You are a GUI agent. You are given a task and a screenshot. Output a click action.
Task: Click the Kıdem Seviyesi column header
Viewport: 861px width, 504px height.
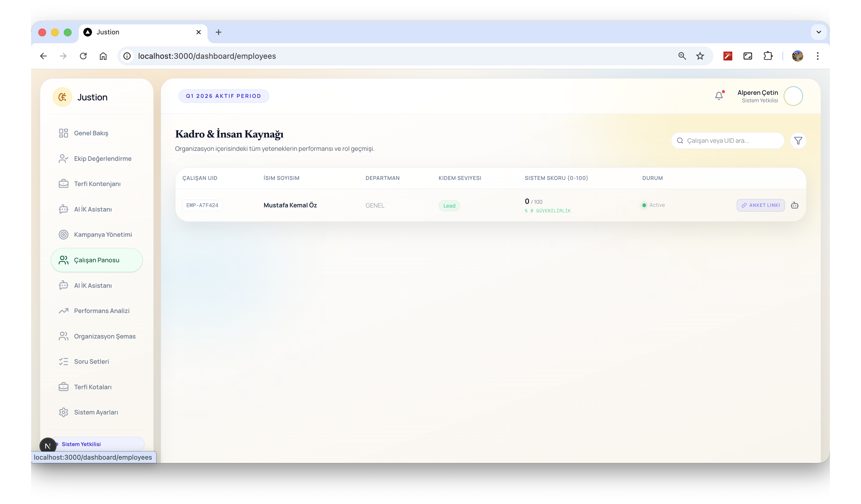460,178
